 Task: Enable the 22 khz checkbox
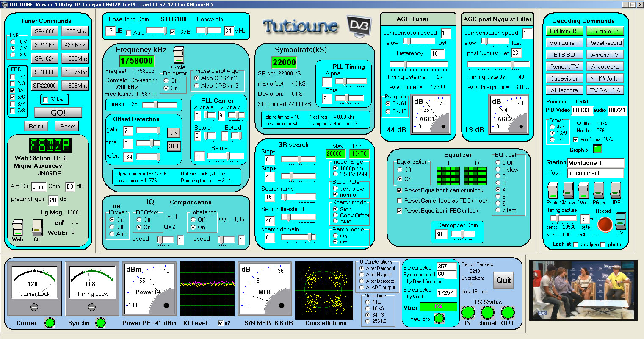[x=46, y=100]
